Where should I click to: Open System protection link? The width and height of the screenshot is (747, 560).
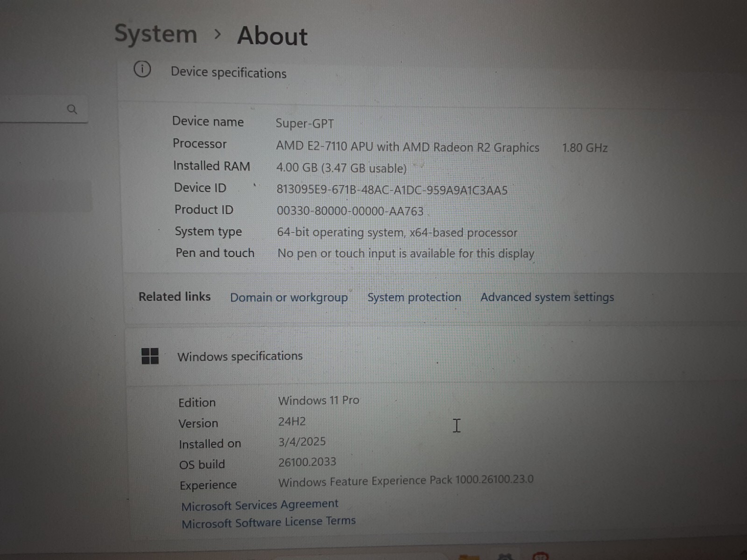pos(414,297)
